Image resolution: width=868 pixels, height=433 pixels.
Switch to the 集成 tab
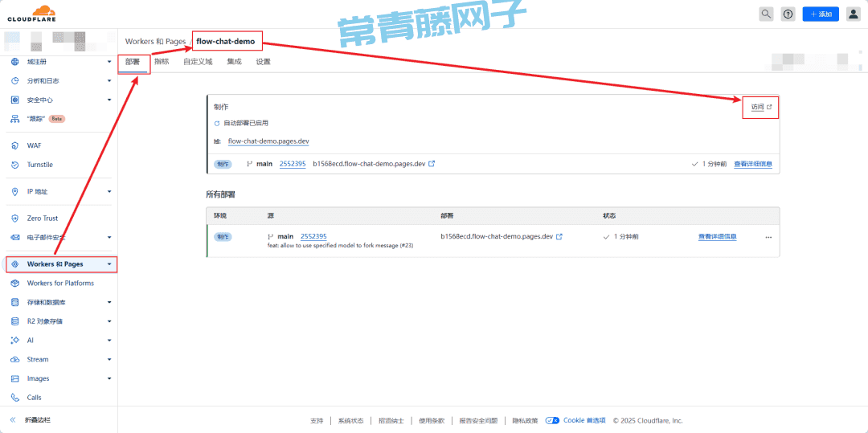234,62
